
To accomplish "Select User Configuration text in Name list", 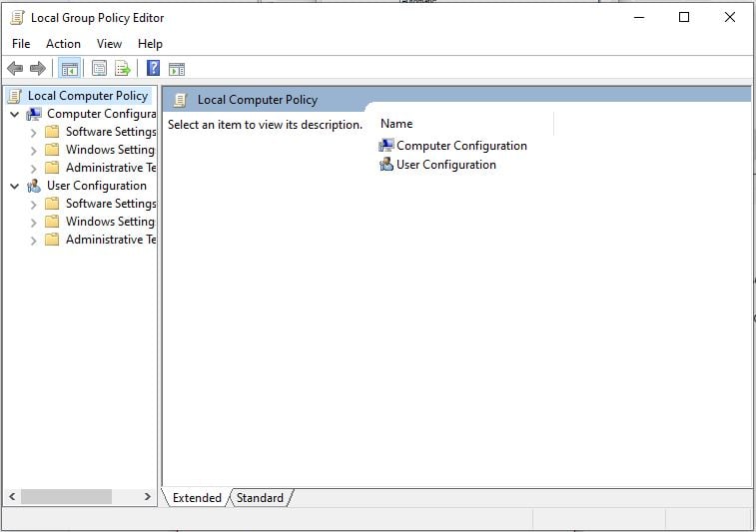I will pos(446,165).
